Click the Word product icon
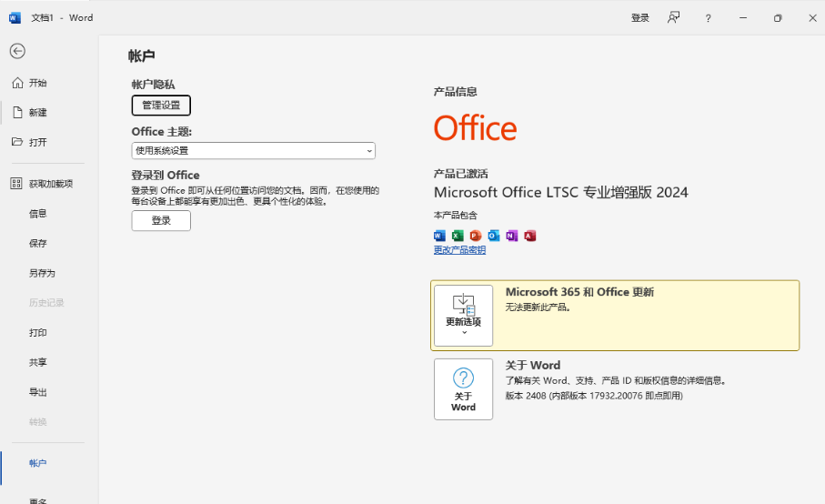This screenshot has width=825, height=504. [x=439, y=236]
